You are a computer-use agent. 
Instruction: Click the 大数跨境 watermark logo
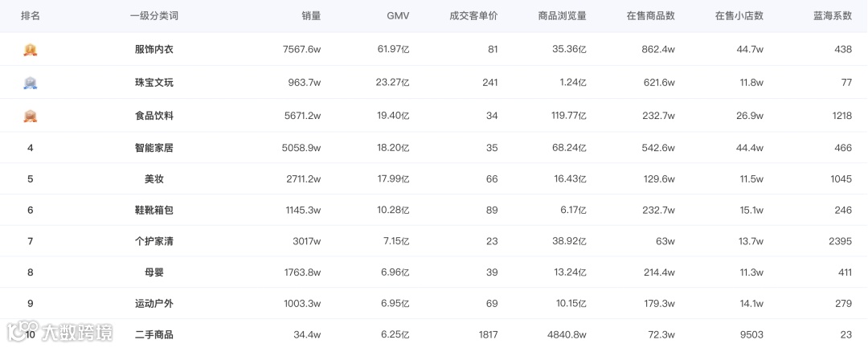[59, 331]
